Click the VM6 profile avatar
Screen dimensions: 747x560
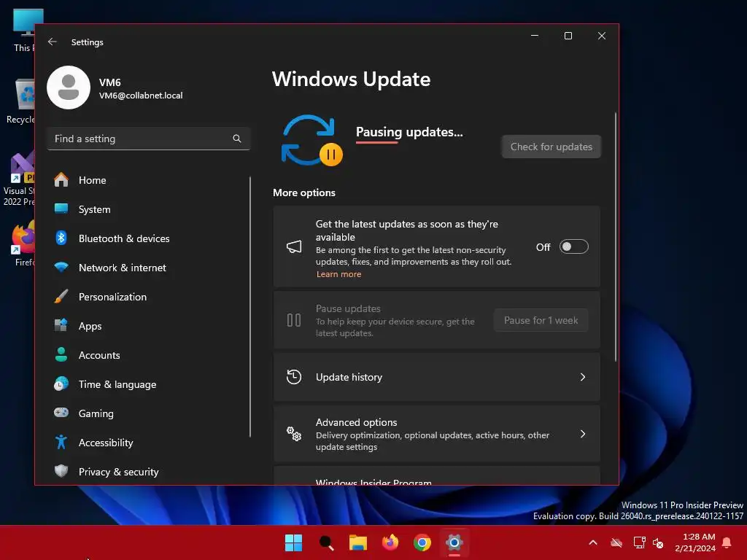[69, 87]
